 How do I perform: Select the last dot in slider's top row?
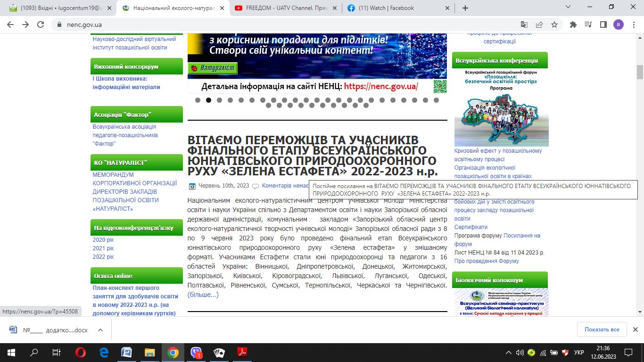(x=437, y=100)
